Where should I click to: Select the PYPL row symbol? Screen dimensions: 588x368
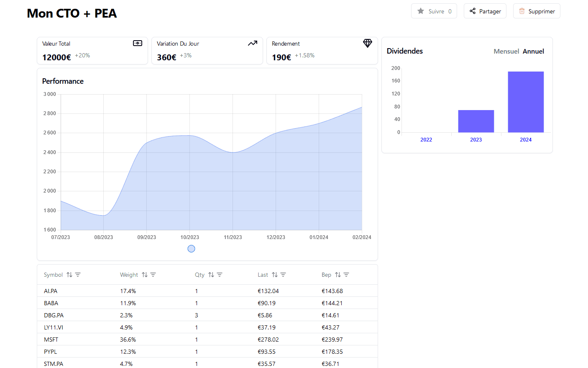coord(50,352)
